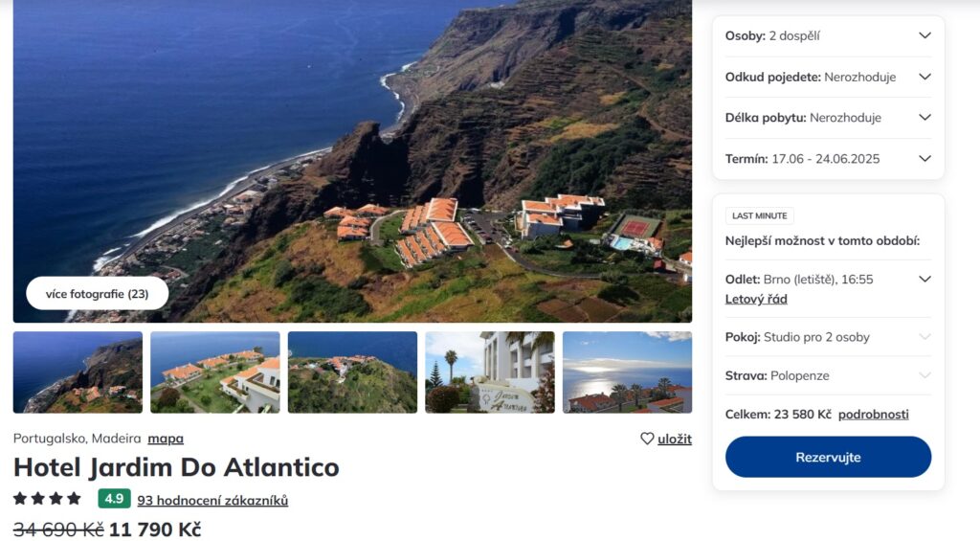Screen dimensions: 980x541
Task: Expand the Osoby guests dropdown
Action: (924, 35)
